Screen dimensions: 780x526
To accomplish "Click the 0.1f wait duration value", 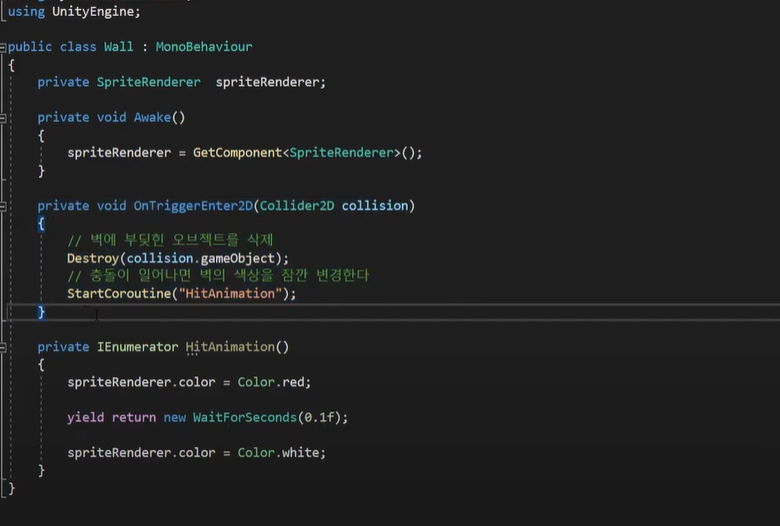I will [x=319, y=418].
